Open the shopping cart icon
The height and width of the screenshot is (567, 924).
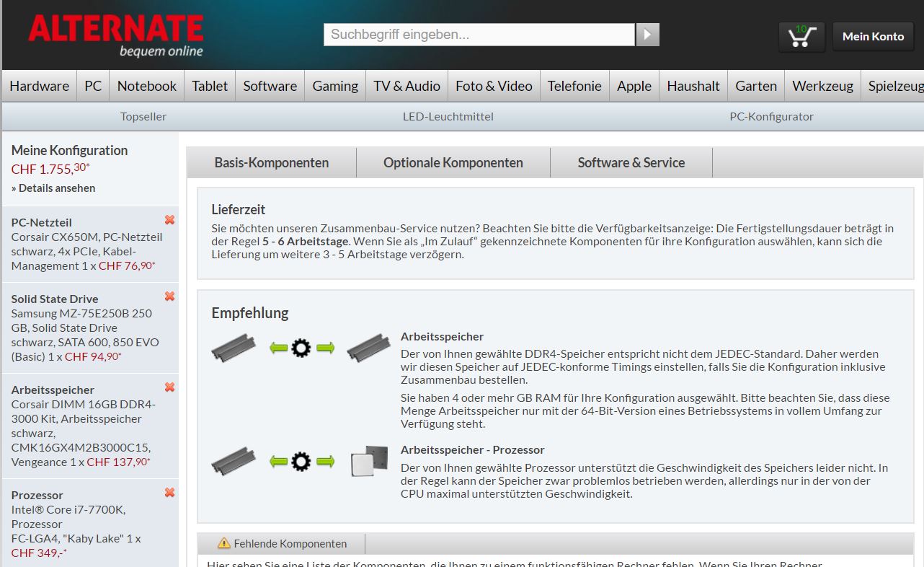801,37
